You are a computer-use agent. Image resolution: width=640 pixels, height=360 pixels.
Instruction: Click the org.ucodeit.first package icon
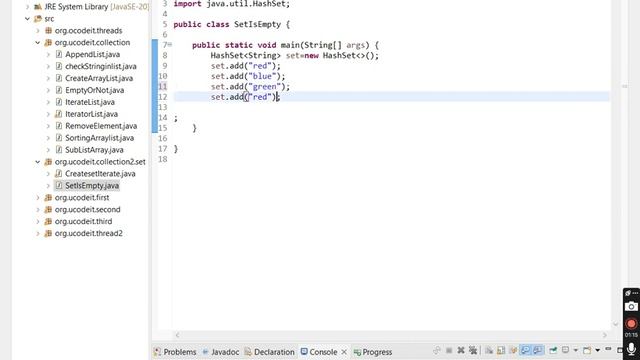tap(48, 198)
